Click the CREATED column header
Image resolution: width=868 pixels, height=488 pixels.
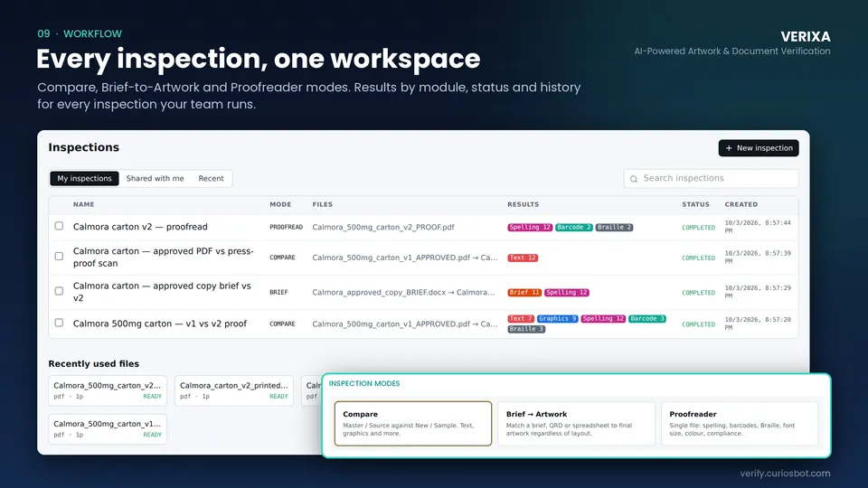741,204
